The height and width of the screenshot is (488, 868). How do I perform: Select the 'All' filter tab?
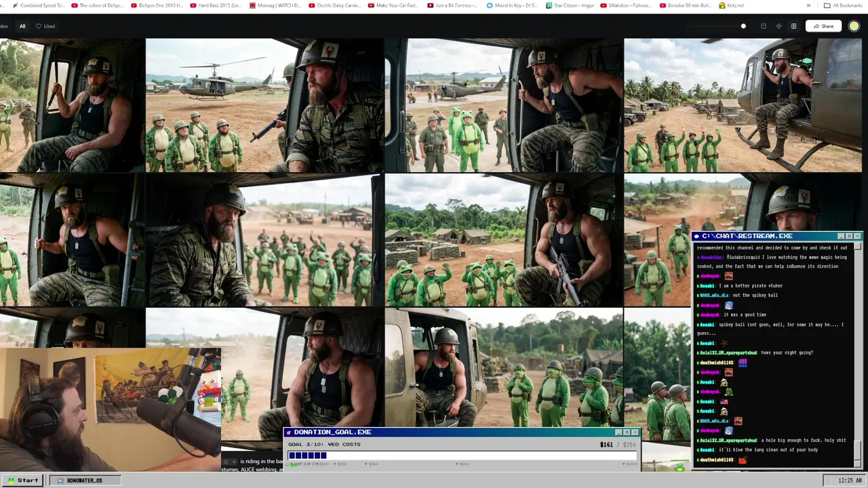[x=22, y=26]
